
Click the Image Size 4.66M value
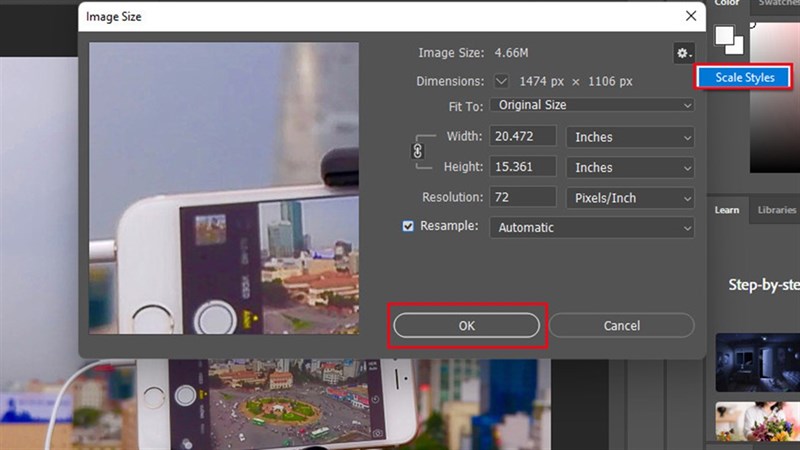(511, 53)
